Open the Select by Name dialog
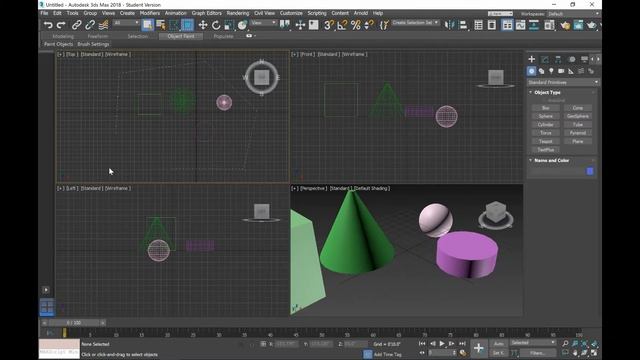This screenshot has height=360, width=640. (x=161, y=25)
